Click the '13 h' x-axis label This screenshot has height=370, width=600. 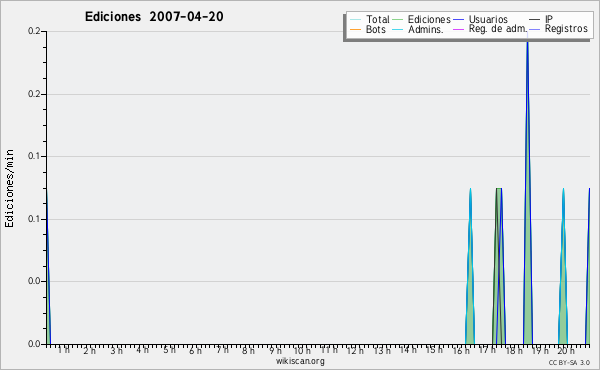point(382,351)
